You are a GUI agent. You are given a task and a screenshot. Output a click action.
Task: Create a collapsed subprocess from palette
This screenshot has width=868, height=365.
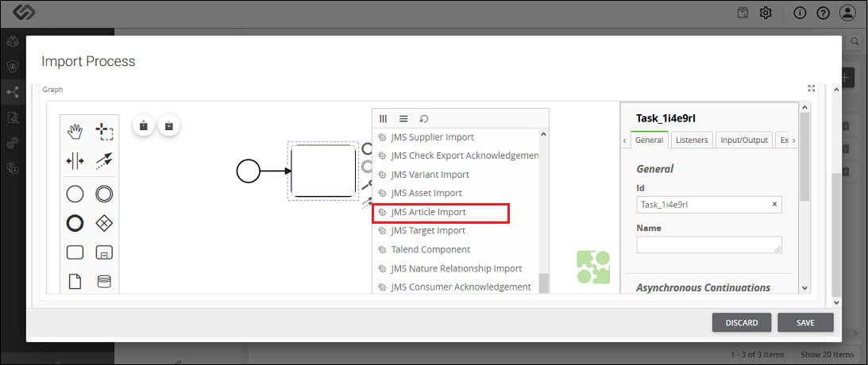tap(104, 253)
